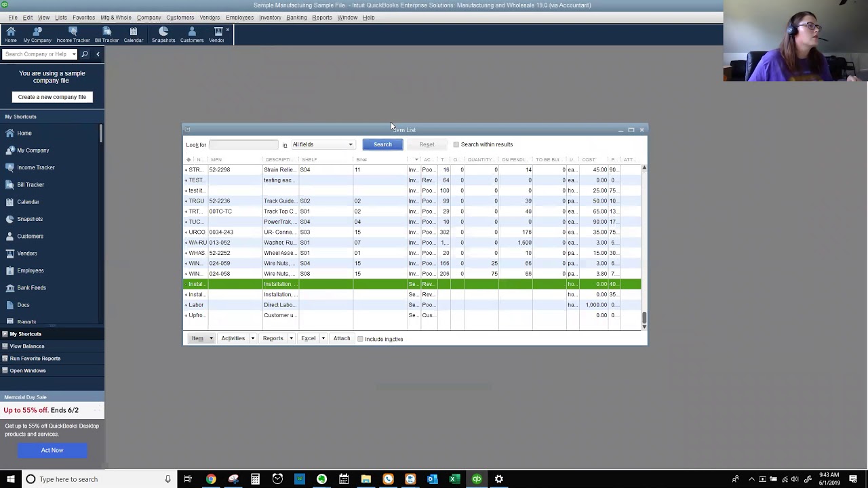The image size is (868, 488).
Task: Select the Labor item row
Action: (412, 305)
